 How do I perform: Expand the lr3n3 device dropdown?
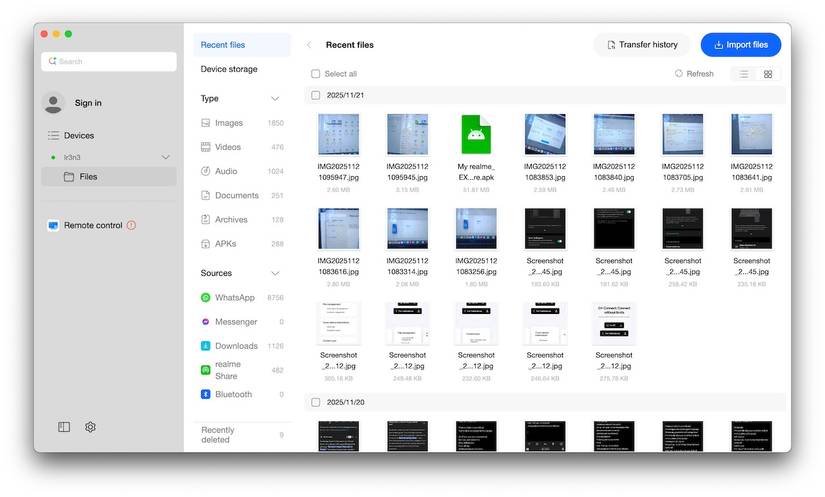pos(166,157)
